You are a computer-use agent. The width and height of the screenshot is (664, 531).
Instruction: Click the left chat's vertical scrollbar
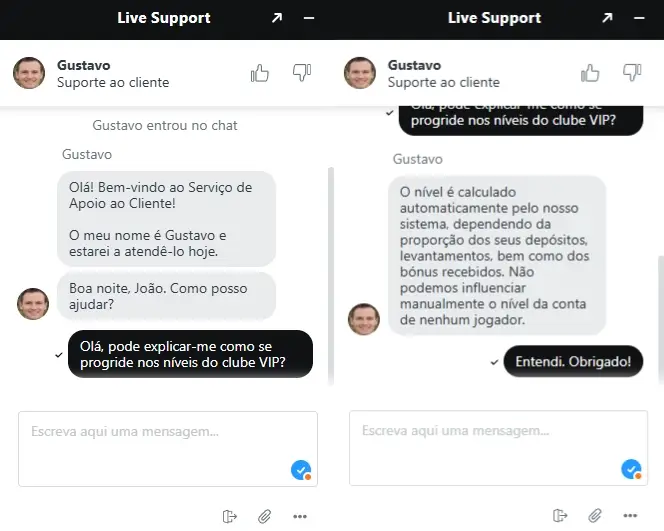pos(331,275)
